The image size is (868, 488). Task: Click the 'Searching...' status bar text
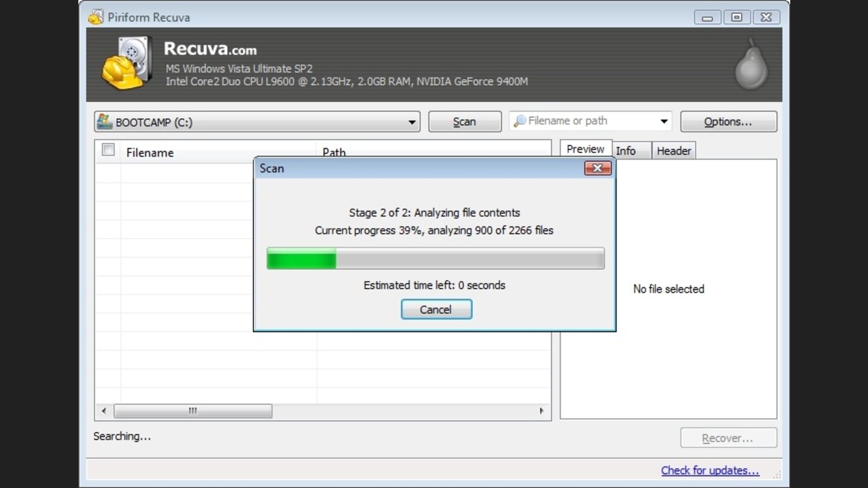tap(122, 436)
